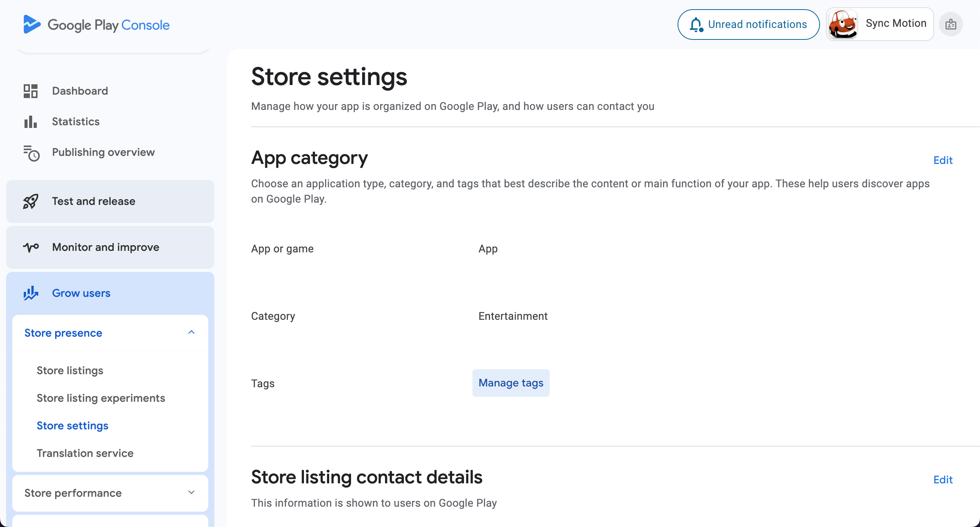Click the Category label
The height and width of the screenshot is (527, 980).
point(273,316)
